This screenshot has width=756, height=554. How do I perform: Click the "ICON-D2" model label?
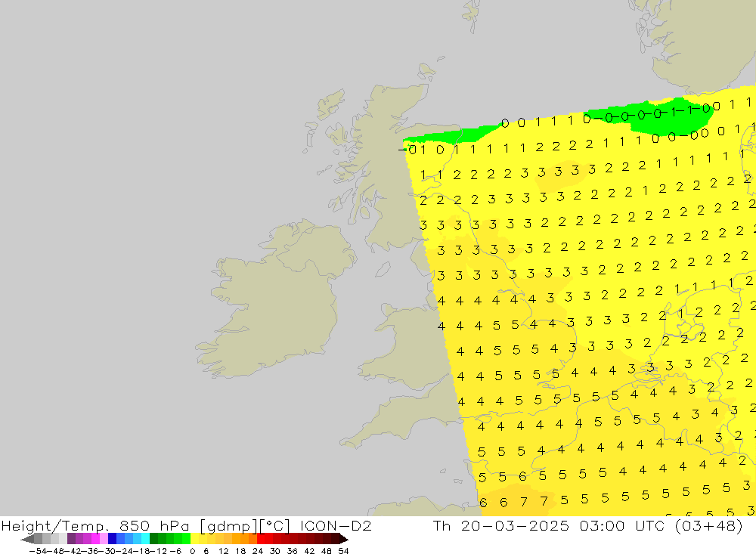tap(336, 525)
